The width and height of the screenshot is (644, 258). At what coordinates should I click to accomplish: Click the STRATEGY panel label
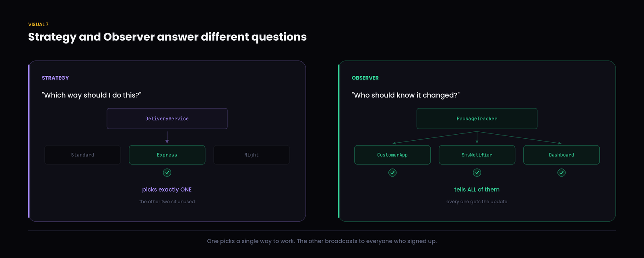point(55,78)
